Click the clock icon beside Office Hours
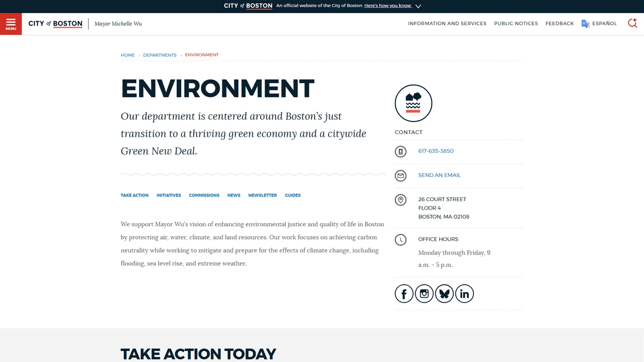 [x=400, y=240]
